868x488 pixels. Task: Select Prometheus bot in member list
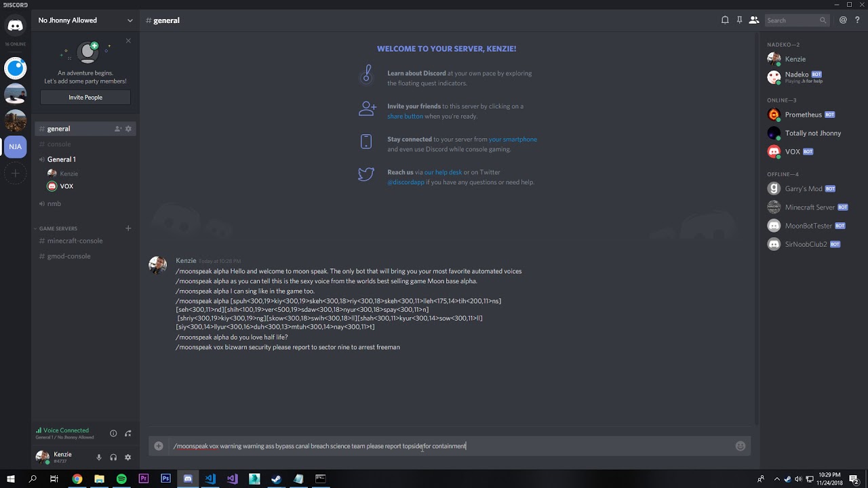811,115
